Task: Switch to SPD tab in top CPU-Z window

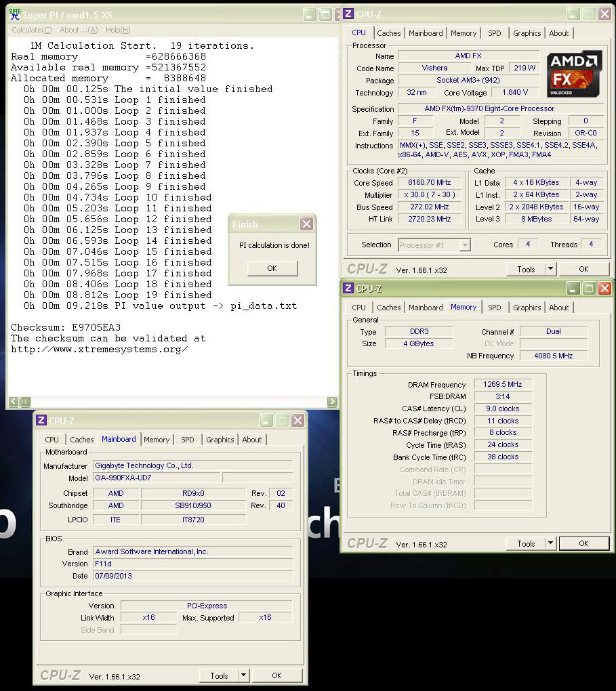Action: tap(494, 33)
